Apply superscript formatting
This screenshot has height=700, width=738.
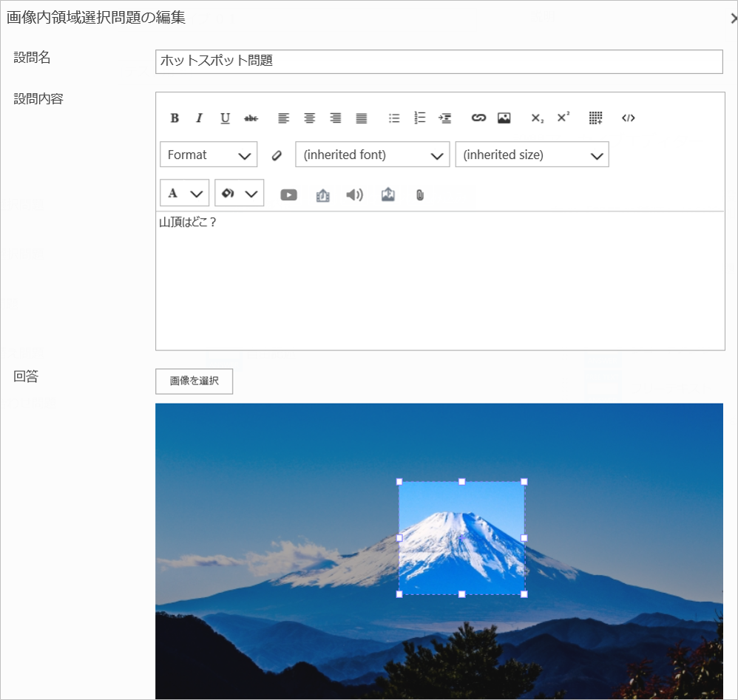tap(563, 118)
